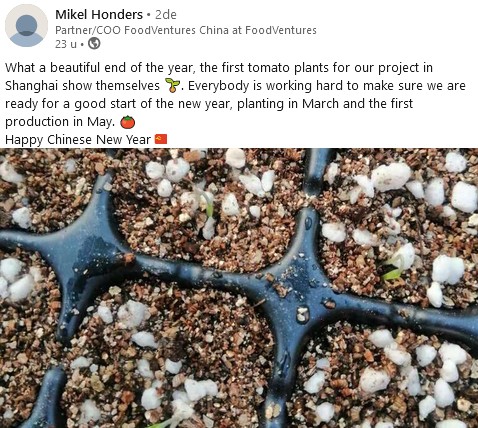
Task: Click the Happy Chinese New Year line
Action: tap(86, 139)
